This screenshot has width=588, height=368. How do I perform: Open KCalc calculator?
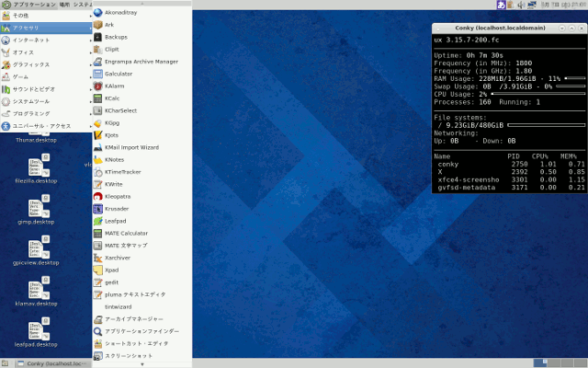(112, 98)
